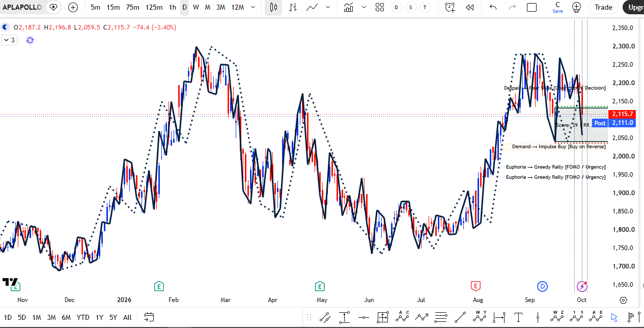
Task: Switch chart to 5m timeframe
Action: tap(95, 7)
